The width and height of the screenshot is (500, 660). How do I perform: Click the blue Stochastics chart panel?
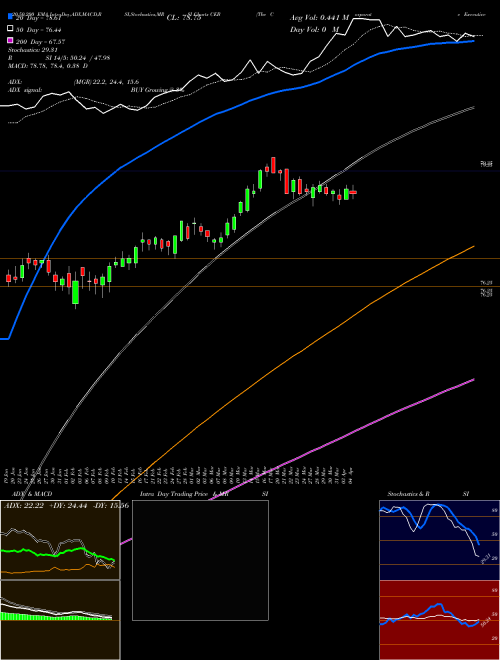click(439, 540)
